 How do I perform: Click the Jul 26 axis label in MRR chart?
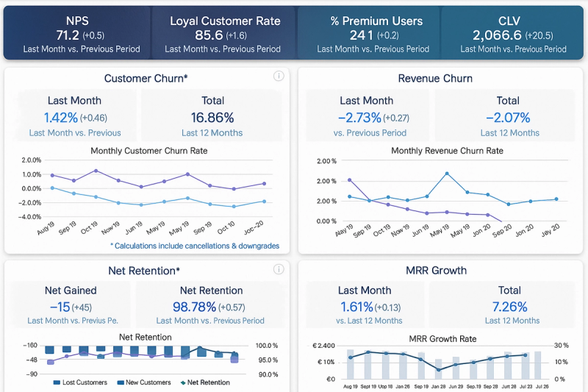542,386
